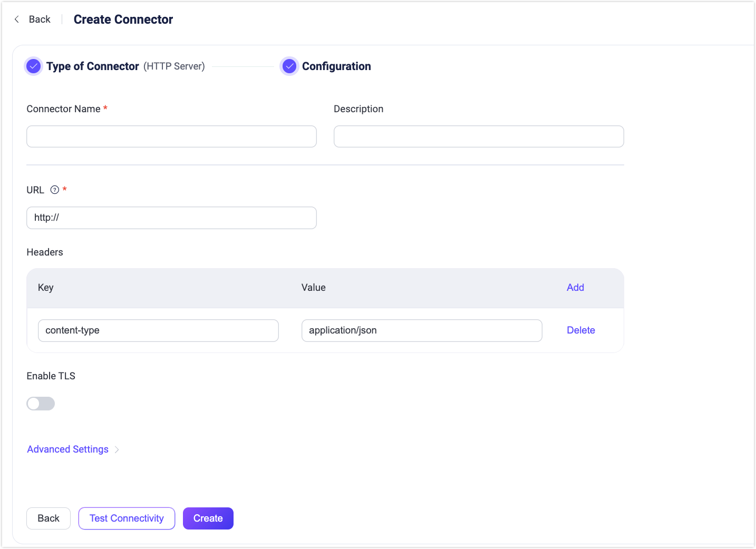Select the application/json value field
The width and height of the screenshot is (756, 549).
pyautogui.click(x=421, y=330)
